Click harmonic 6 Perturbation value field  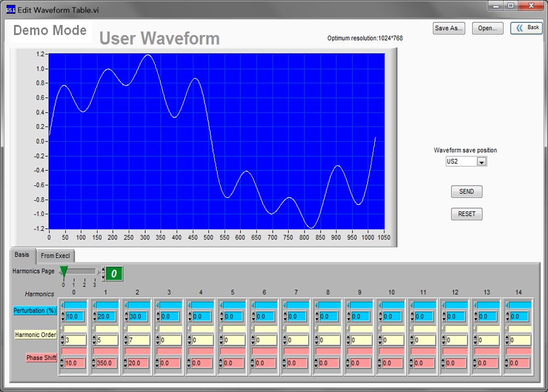pos(265,316)
